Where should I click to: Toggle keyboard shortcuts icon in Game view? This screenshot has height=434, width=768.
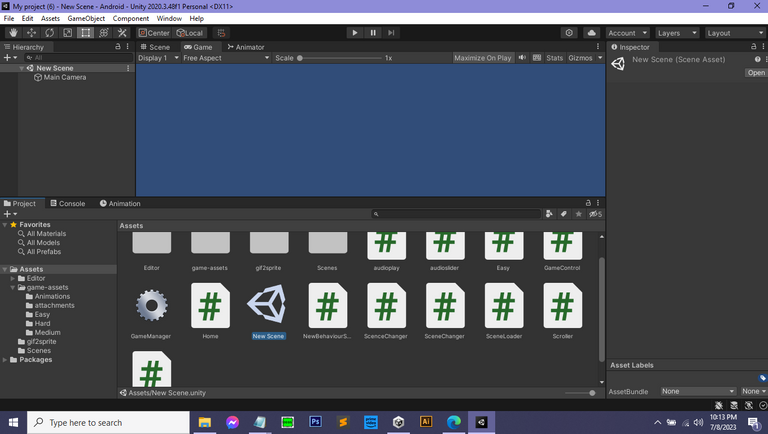(x=537, y=58)
